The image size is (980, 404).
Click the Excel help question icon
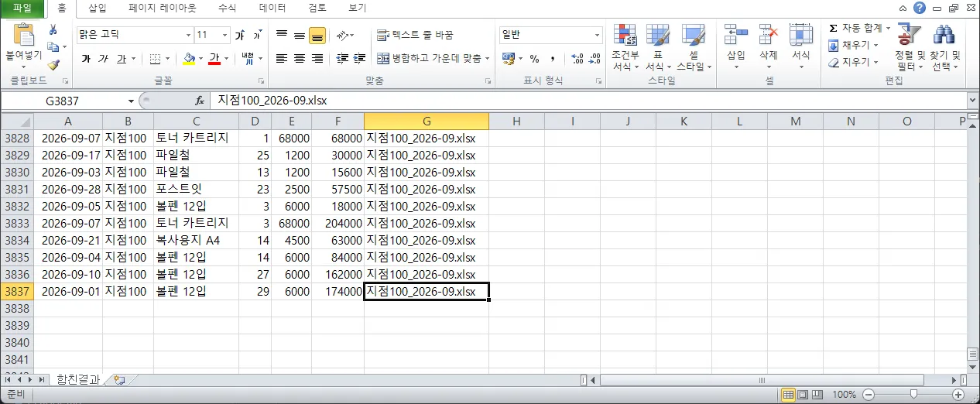(919, 8)
